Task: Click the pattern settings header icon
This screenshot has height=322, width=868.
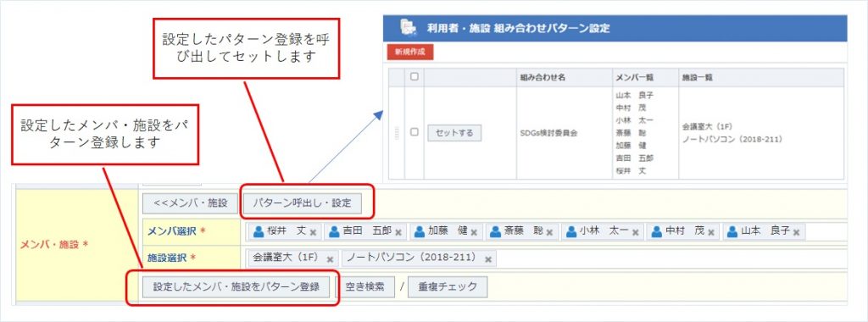Action: pos(408,28)
